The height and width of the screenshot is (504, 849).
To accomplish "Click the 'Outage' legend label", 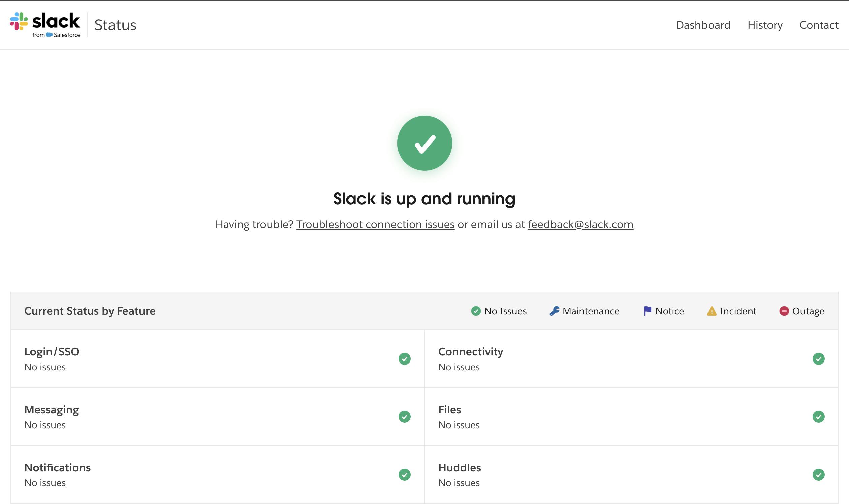I will tap(808, 311).
